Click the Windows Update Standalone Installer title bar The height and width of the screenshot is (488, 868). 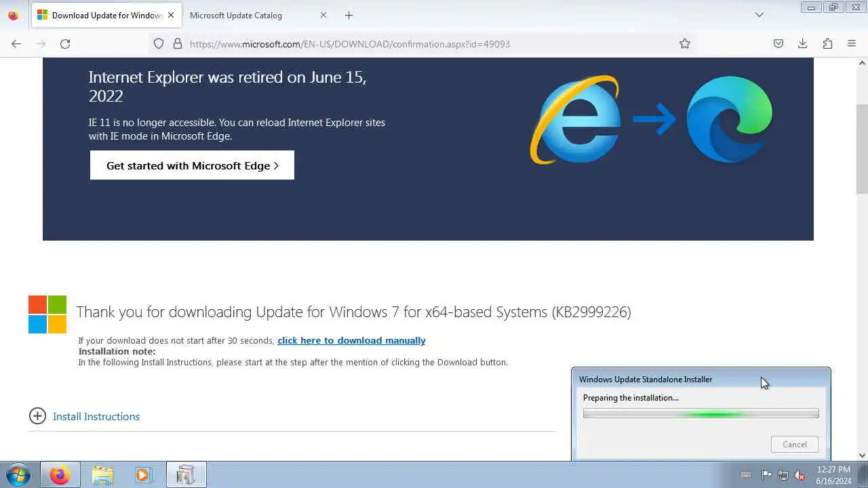pyautogui.click(x=701, y=379)
